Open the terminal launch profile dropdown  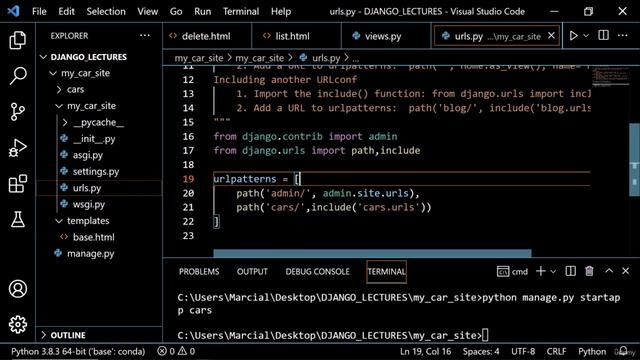tap(553, 271)
